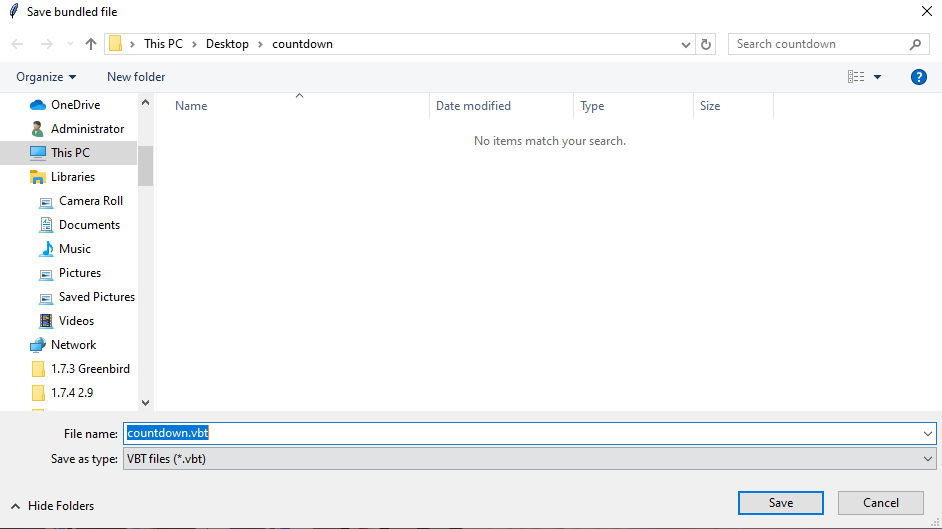Click the navigation pane scroll down arrow

(145, 402)
